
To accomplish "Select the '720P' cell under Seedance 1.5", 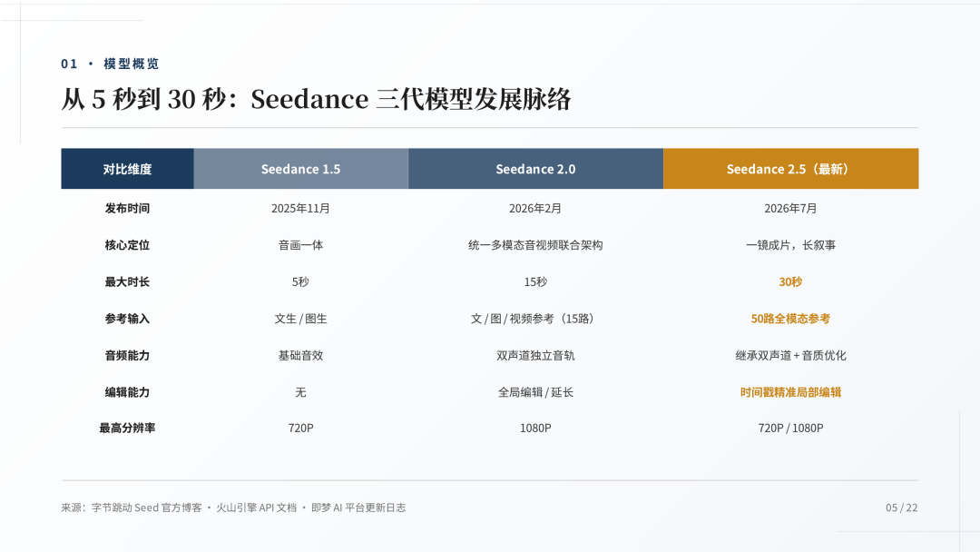I will tap(300, 429).
